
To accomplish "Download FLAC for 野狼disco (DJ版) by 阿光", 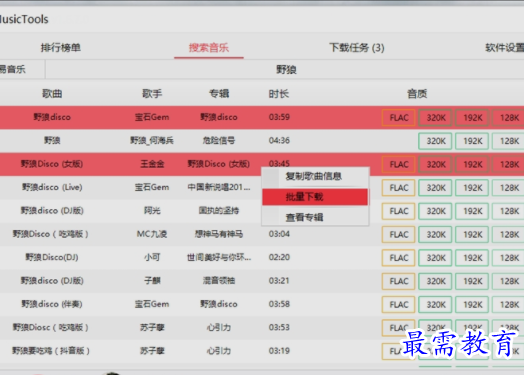I will coord(399,211).
